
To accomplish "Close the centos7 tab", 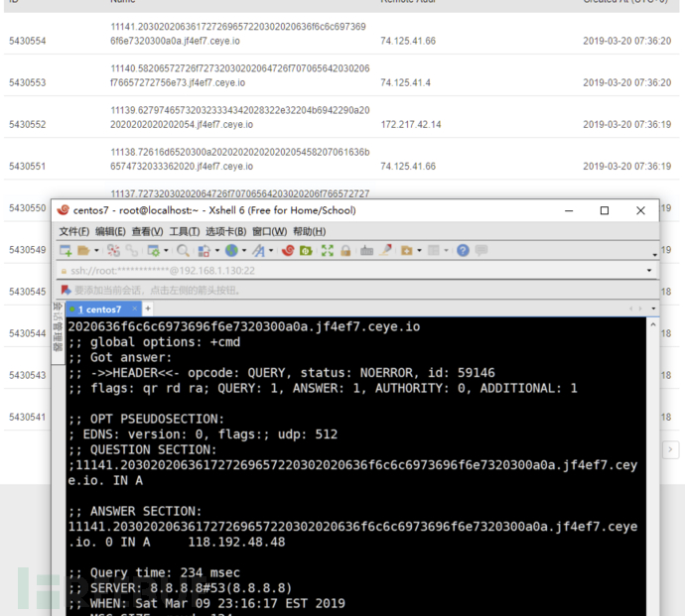I will coord(135,308).
